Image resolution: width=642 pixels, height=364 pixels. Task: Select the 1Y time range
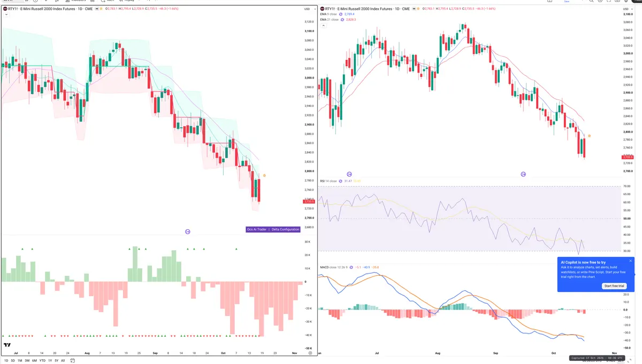pyautogui.click(x=50, y=360)
